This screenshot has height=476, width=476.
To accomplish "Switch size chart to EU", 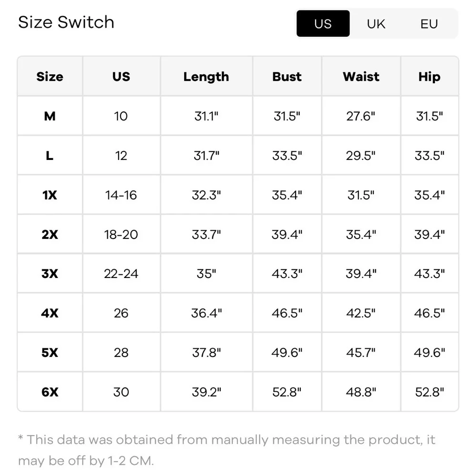I will [429, 24].
